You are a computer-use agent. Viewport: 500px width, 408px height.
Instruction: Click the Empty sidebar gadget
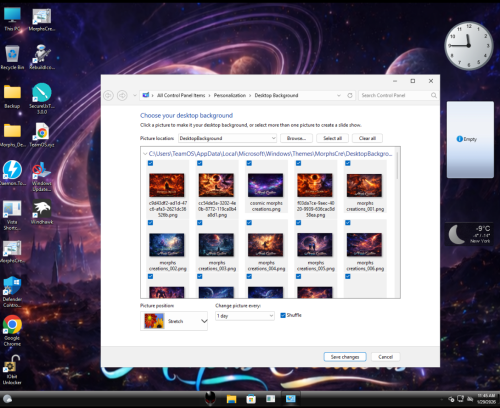click(470, 139)
